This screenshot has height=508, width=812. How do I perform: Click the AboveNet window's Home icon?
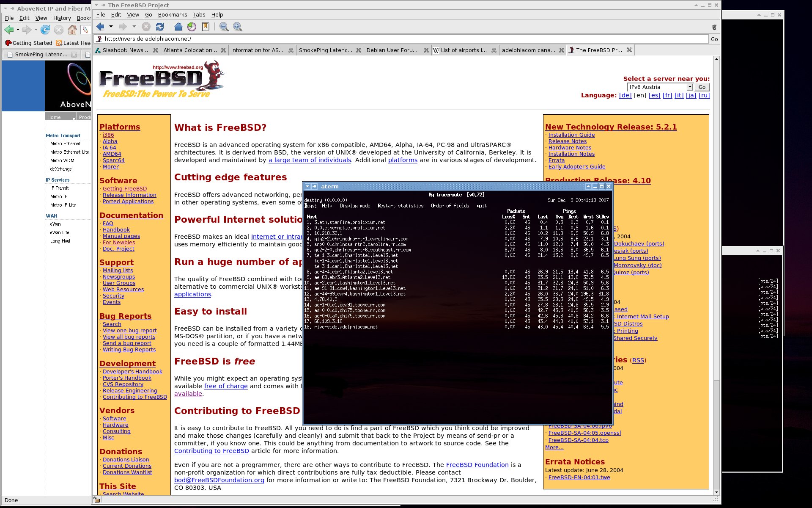click(x=72, y=30)
